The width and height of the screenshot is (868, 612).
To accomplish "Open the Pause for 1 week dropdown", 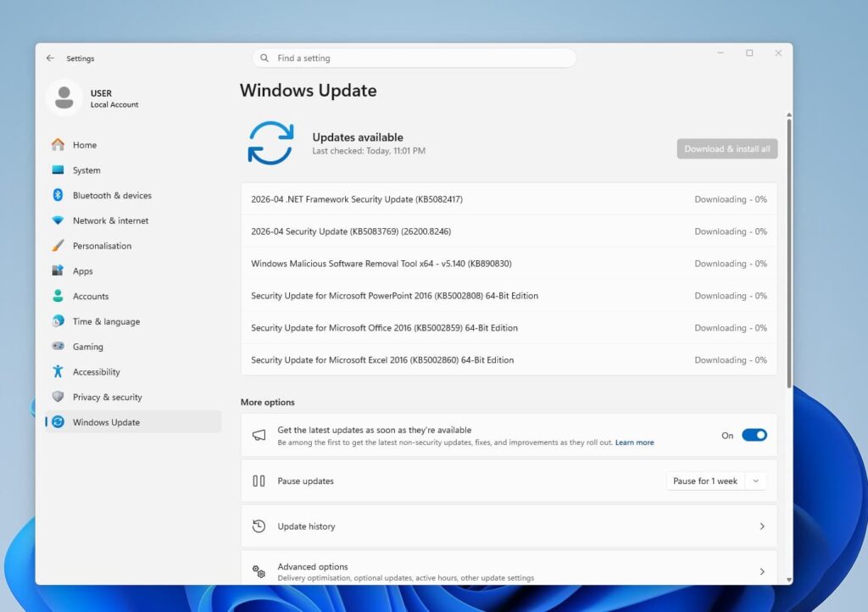I will (716, 481).
